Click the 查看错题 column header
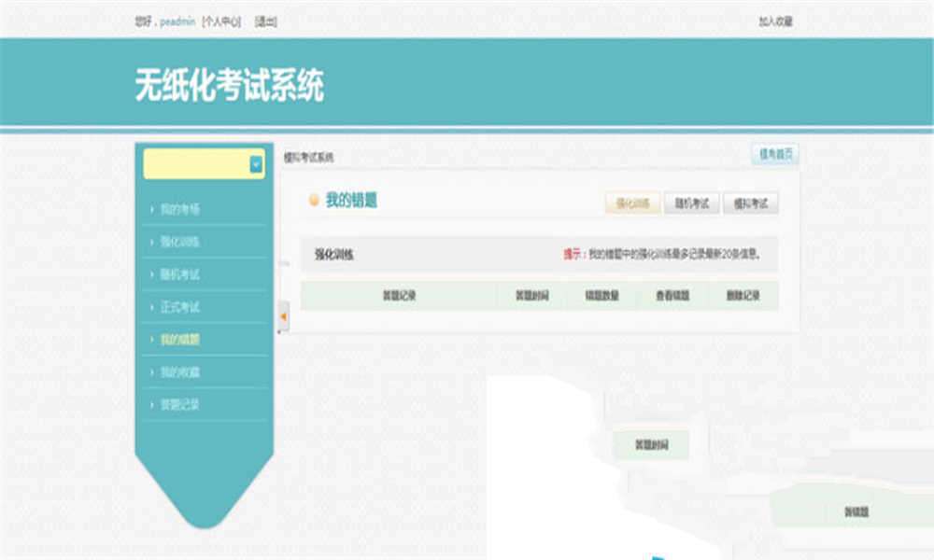The width and height of the screenshot is (934, 560). [x=672, y=295]
